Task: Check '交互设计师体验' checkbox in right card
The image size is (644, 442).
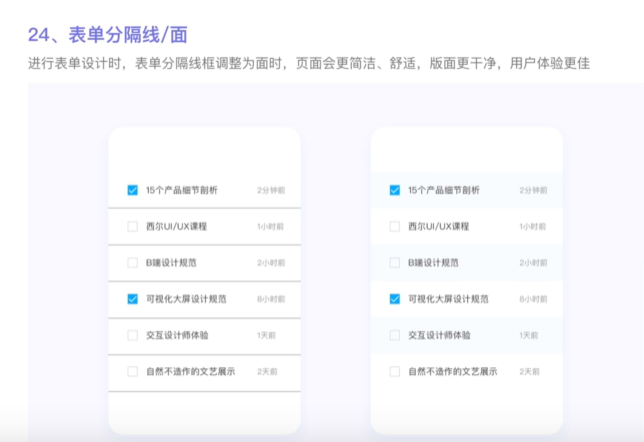Action: tap(395, 335)
